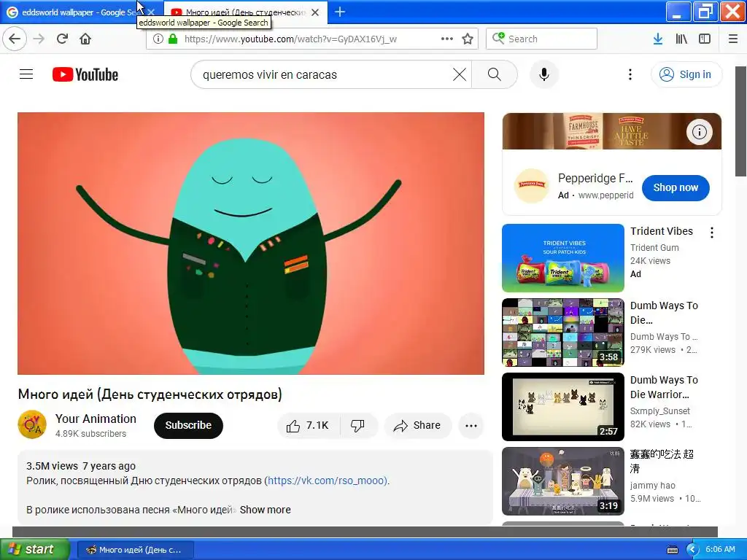Run YouTube search with magnifier button
Viewport: 747px width, 560px height.
495,74
